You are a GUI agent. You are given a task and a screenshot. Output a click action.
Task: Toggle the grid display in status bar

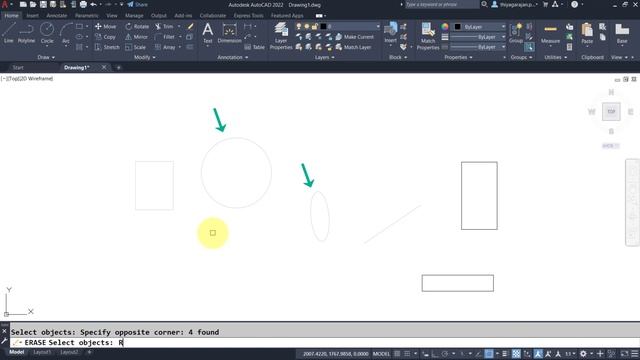point(397,354)
